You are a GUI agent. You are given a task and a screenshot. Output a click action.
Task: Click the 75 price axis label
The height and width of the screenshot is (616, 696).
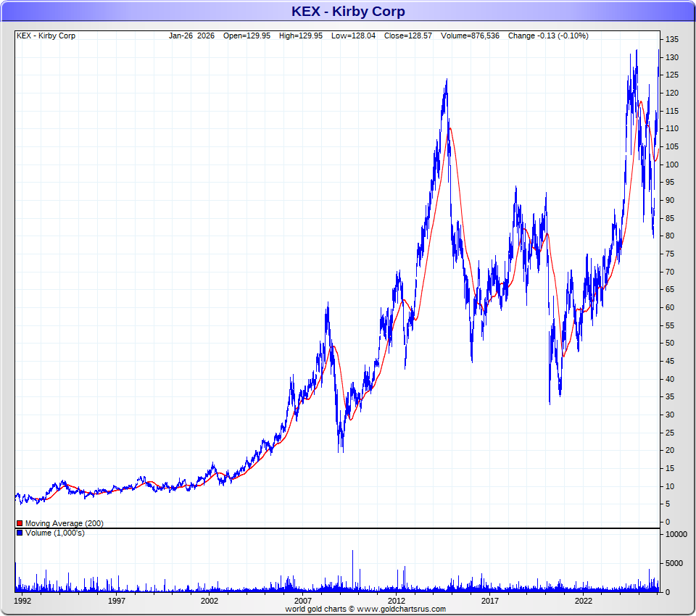(x=670, y=254)
